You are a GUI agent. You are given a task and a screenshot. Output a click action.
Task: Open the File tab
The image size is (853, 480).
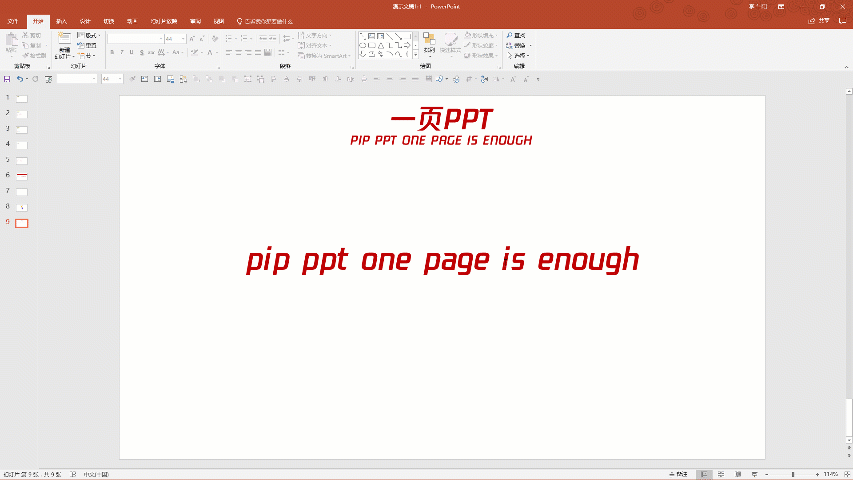(14, 21)
